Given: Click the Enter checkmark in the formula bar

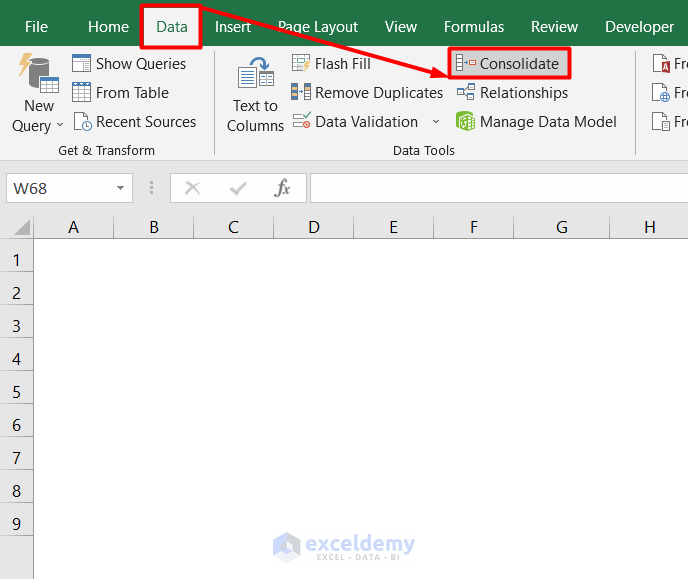Looking at the screenshot, I should (x=238, y=188).
